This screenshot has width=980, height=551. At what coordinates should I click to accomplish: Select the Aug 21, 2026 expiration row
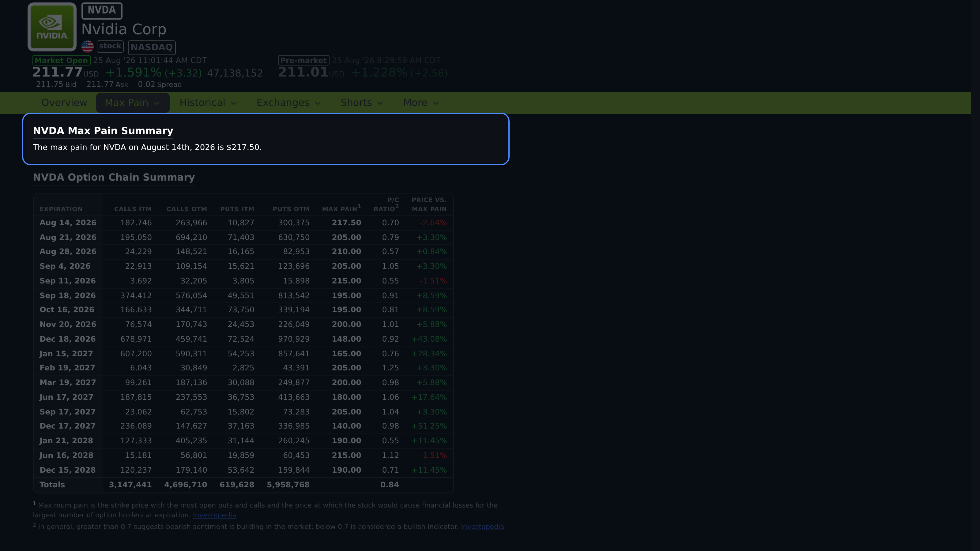click(x=243, y=237)
